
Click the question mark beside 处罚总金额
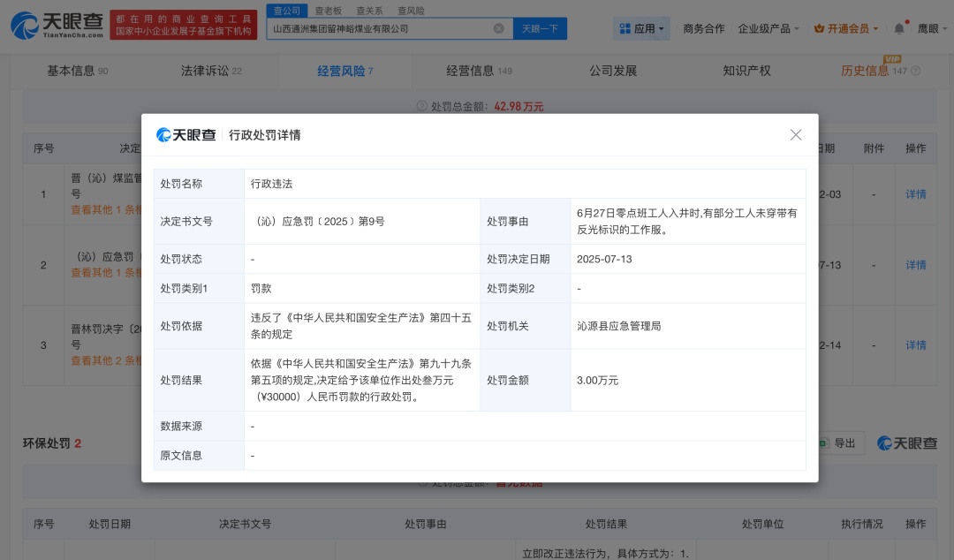click(x=421, y=106)
